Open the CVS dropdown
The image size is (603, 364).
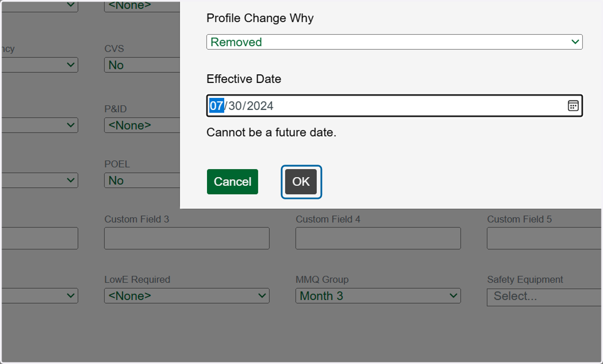tap(142, 65)
